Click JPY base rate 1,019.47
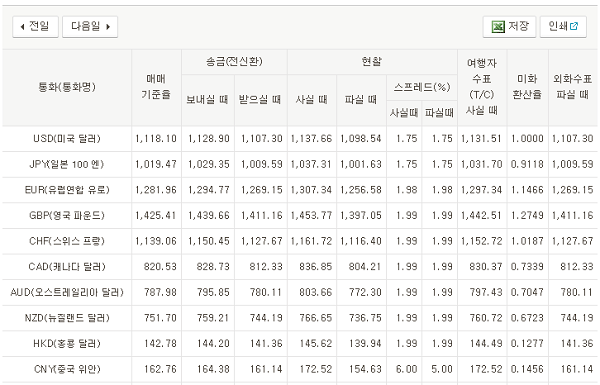 click(x=156, y=164)
